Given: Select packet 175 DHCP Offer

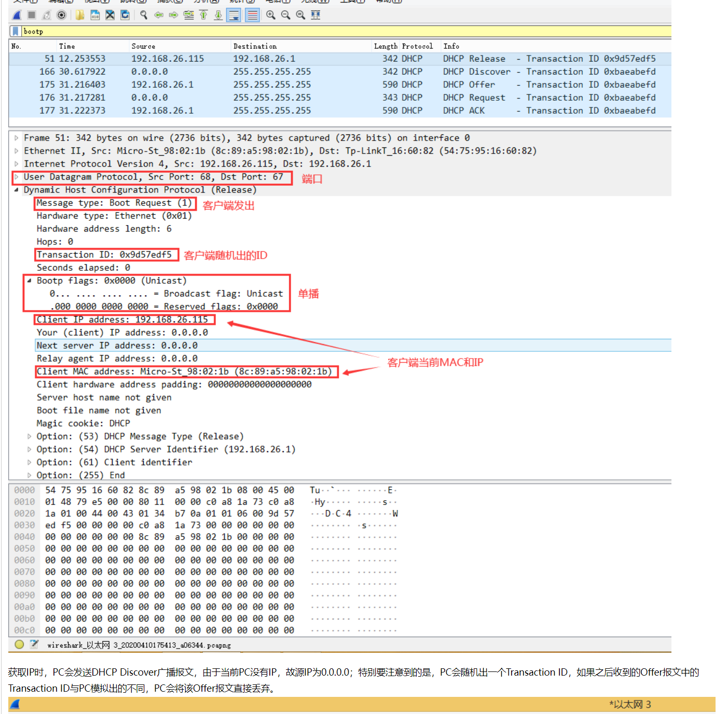Looking at the screenshot, I should click(340, 85).
